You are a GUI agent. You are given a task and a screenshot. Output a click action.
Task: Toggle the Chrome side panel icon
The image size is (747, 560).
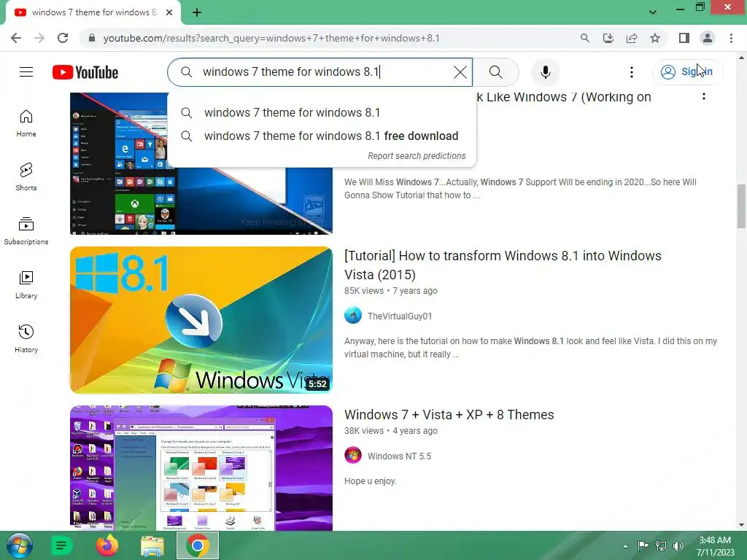point(684,38)
